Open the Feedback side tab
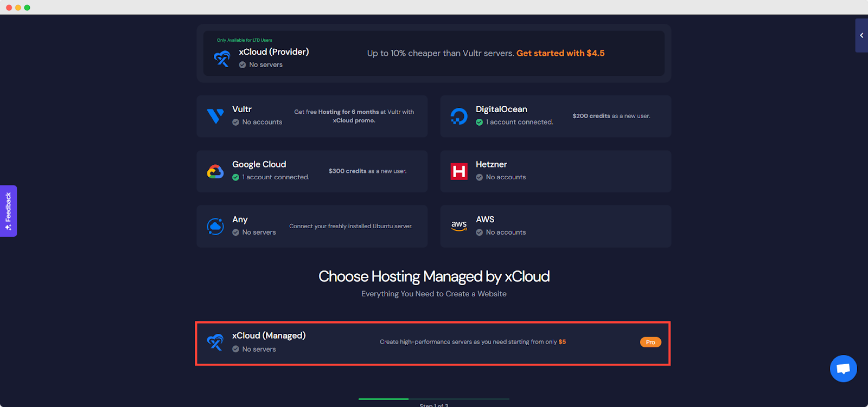The width and height of the screenshot is (868, 407). point(8,211)
